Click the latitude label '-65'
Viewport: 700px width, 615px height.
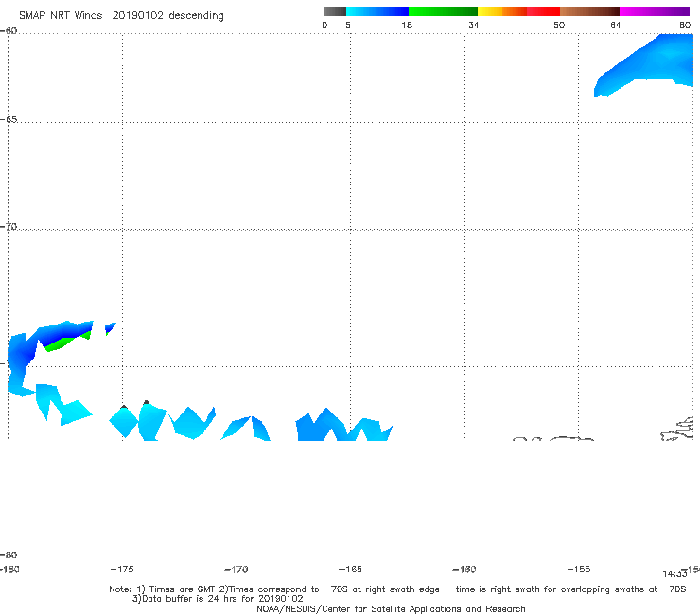[x=9, y=120]
